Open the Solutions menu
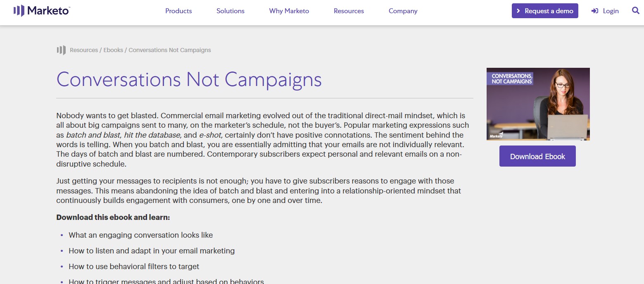 pyautogui.click(x=231, y=11)
